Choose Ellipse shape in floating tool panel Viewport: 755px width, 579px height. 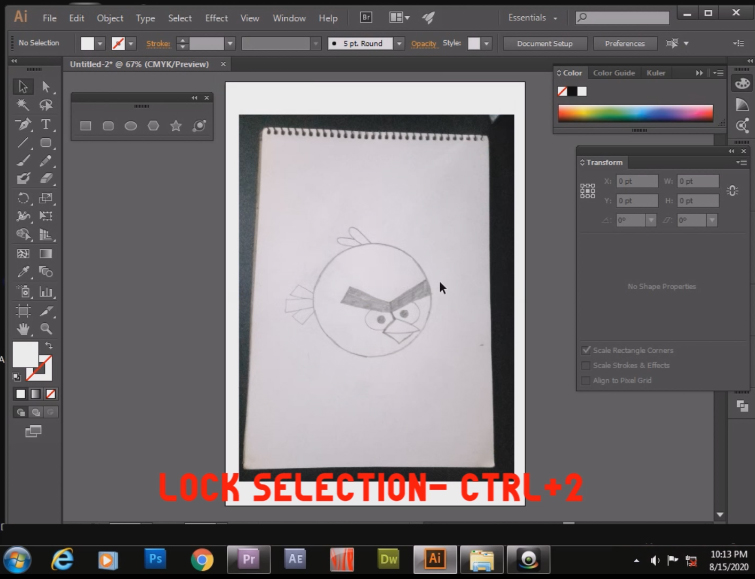(x=130, y=126)
